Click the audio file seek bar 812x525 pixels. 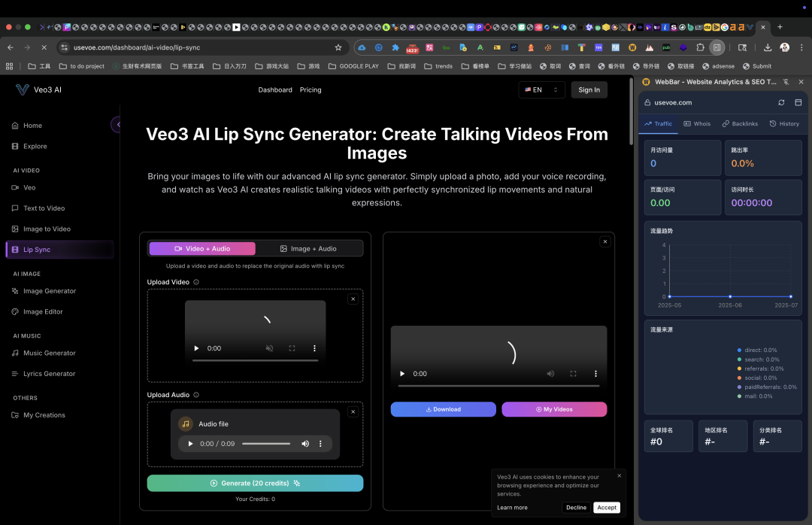(266, 444)
